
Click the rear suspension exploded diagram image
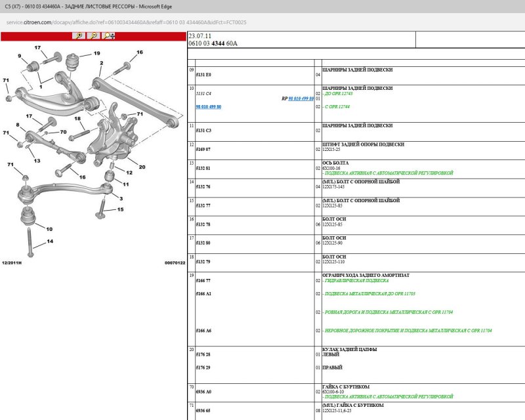click(93, 154)
